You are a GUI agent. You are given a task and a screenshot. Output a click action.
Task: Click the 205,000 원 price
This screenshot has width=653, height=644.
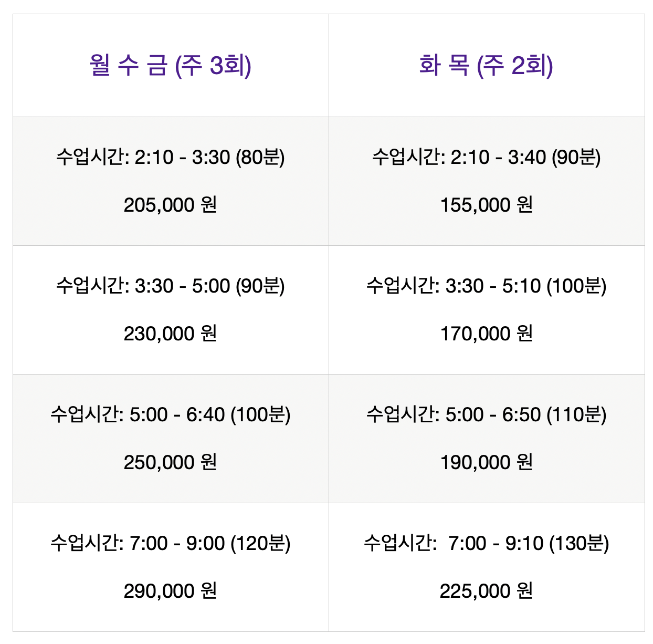point(171,205)
